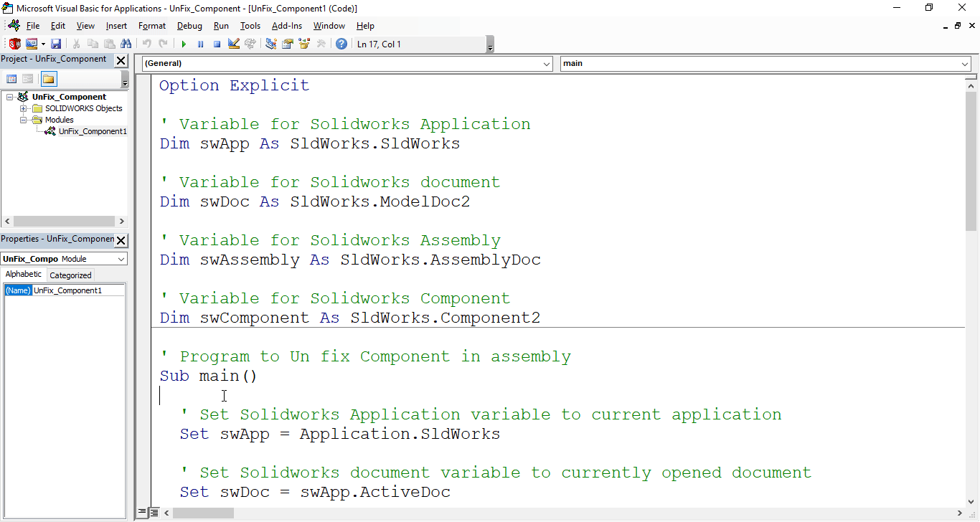
Task: Expand the SOLIDWORKS Objects folder
Action: (x=22, y=108)
